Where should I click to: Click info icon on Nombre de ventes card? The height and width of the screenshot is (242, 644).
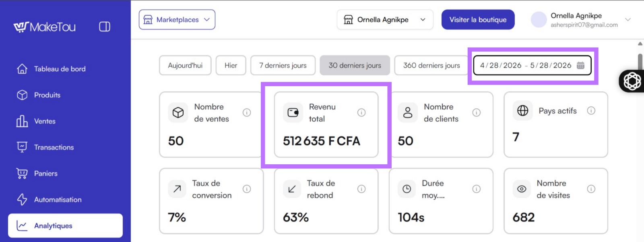coord(247,113)
